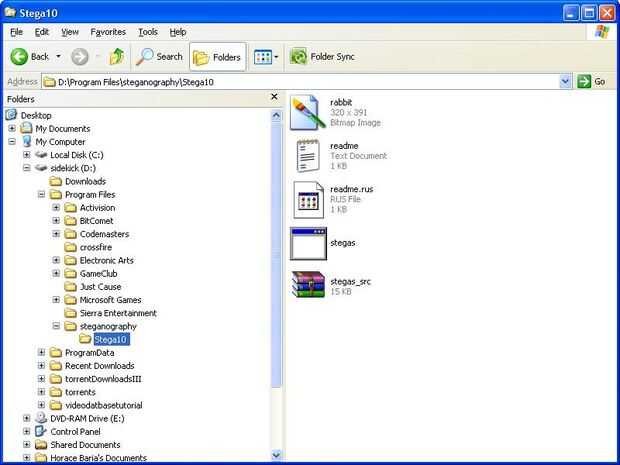Expand DVD-RAM Drive (E:) node
This screenshot has width=620, height=465.
click(x=26, y=418)
